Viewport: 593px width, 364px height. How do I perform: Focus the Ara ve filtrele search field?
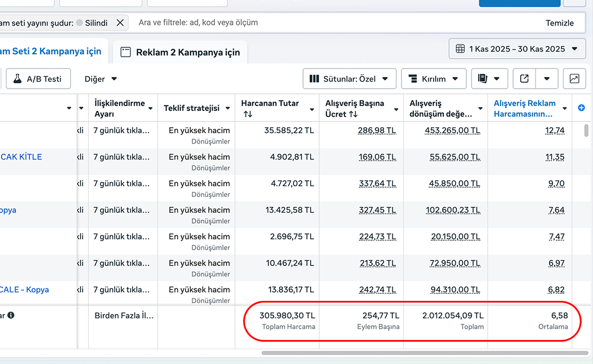click(326, 23)
